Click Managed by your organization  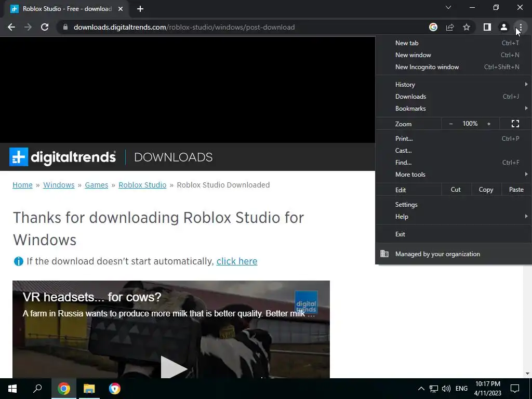(x=454, y=254)
